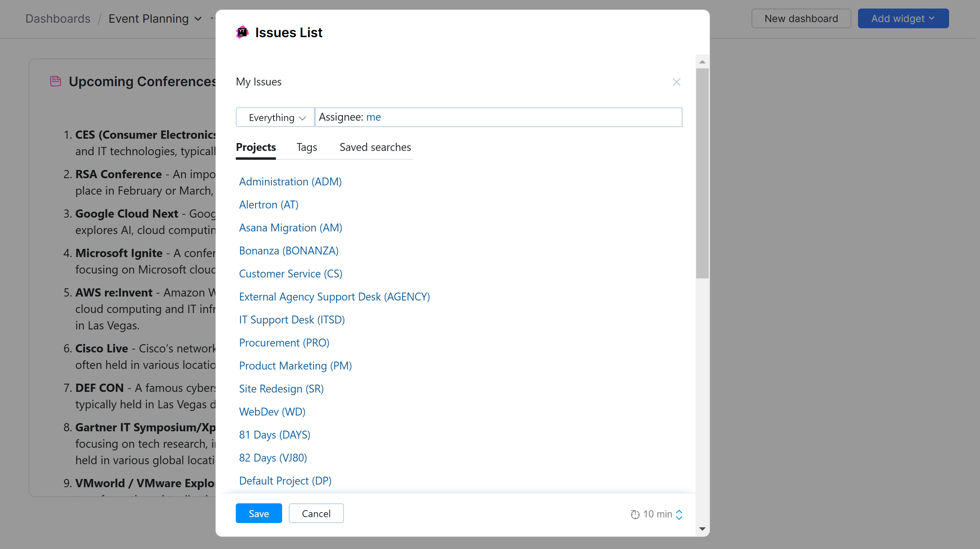Go to Dashboards via the breadcrumb
The width and height of the screenshot is (980, 549).
(58, 18)
